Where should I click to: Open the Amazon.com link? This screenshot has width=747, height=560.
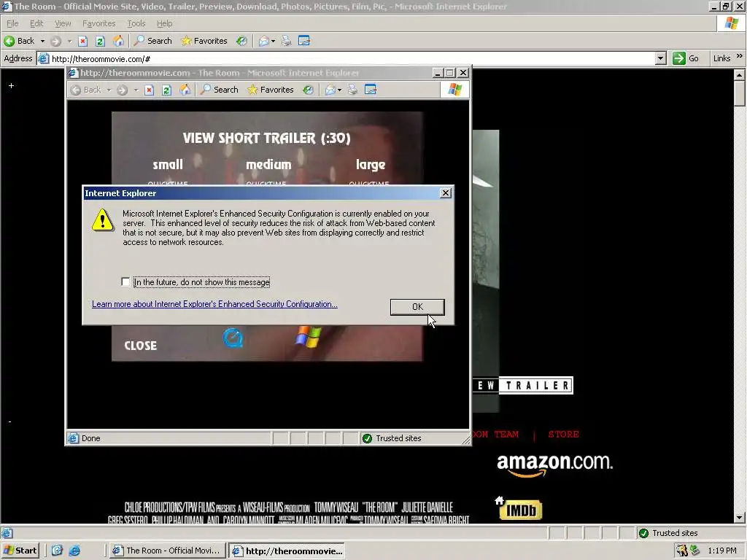pyautogui.click(x=554, y=464)
